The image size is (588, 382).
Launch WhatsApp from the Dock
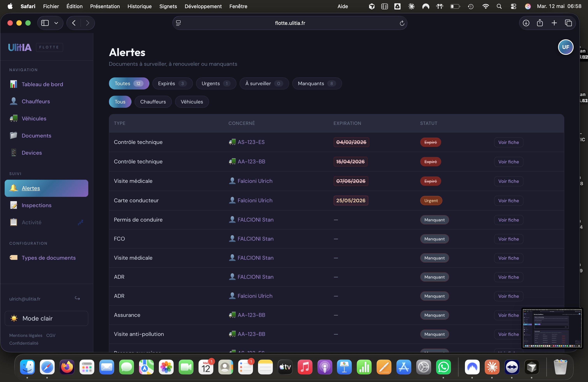coord(443,367)
